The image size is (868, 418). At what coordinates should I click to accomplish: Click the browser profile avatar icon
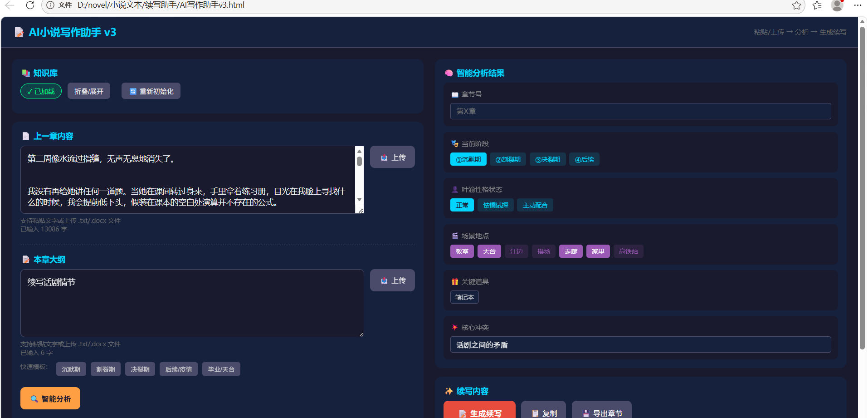(x=837, y=5)
